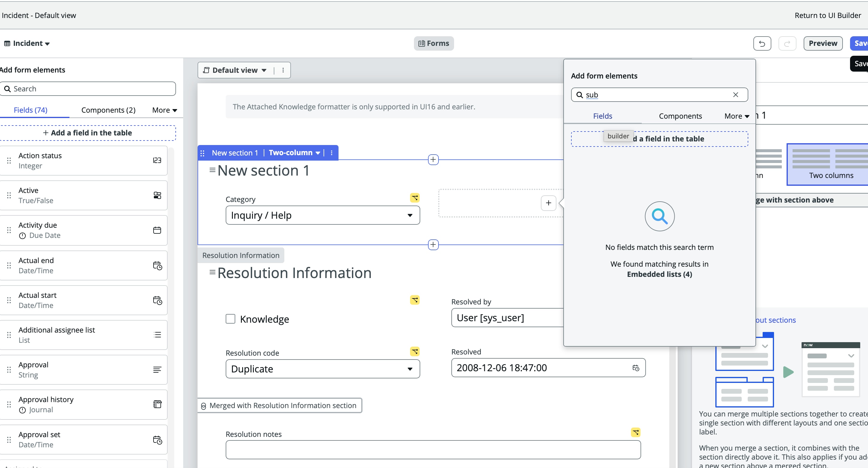Switch to Components (2) tab

(x=108, y=110)
